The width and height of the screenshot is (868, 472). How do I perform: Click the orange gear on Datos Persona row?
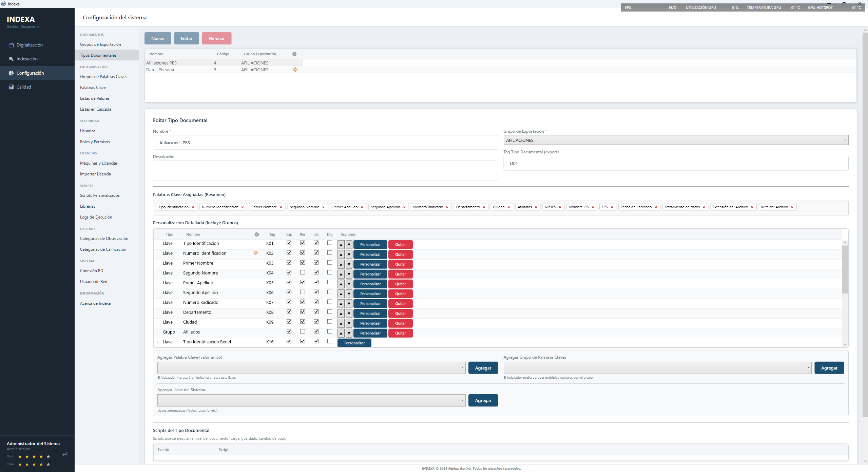pyautogui.click(x=295, y=70)
